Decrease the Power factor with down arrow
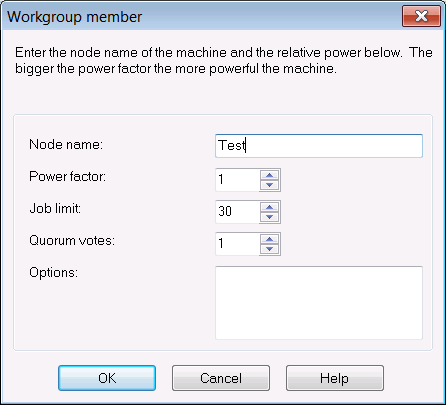 coord(269,185)
